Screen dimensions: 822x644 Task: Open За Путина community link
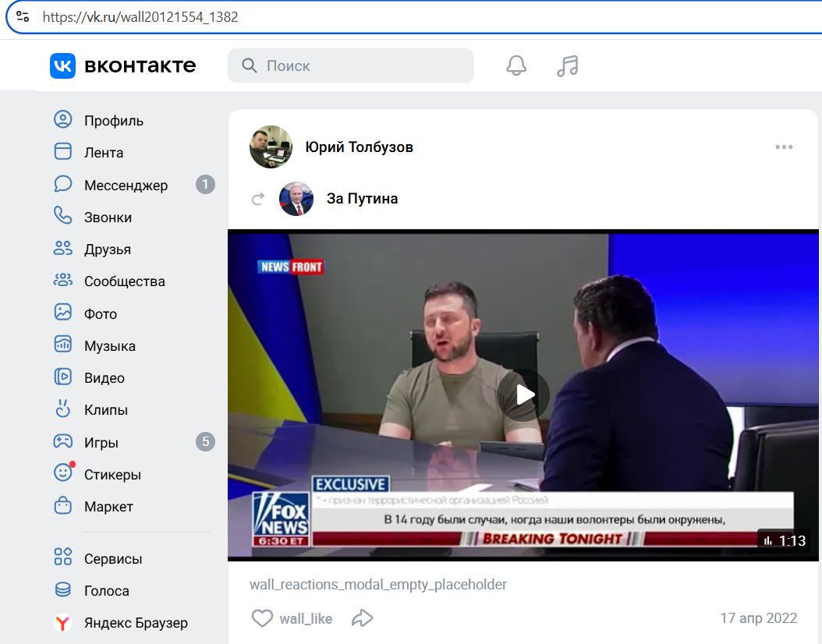(362, 199)
